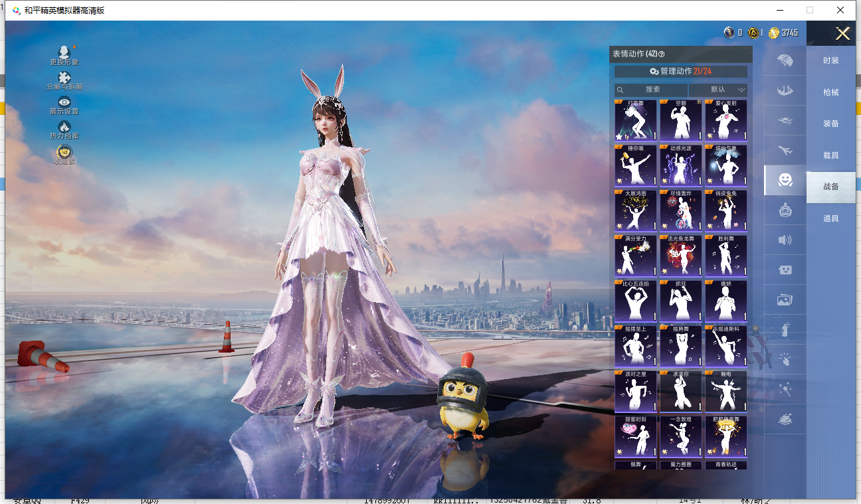Open the 收藏家 collector badge icon

(x=64, y=152)
